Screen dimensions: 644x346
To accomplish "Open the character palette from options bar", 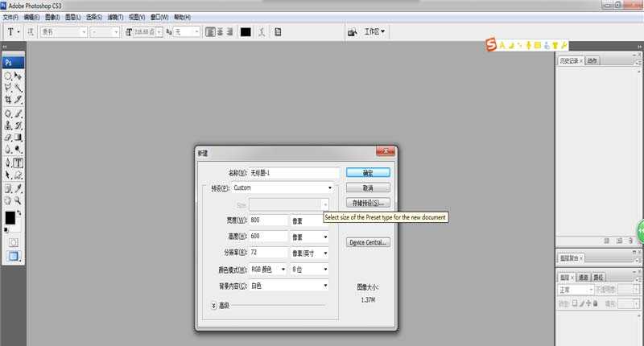I will 278,32.
